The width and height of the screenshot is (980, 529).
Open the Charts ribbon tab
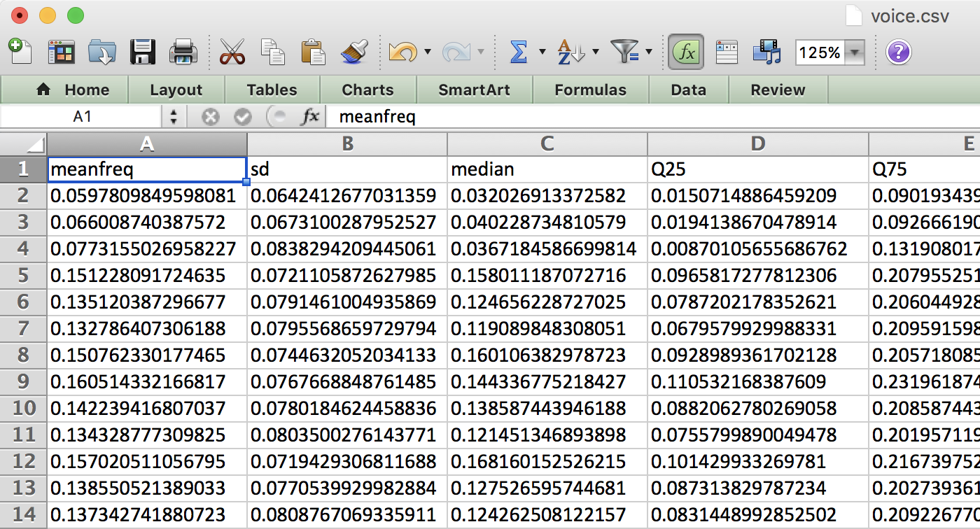[367, 90]
